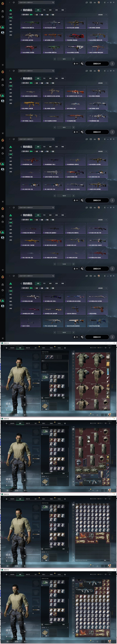
Task: Select SKS射手步枪 ACE card on page 11/33
Action: pyautogui.click(x=75, y=241)
